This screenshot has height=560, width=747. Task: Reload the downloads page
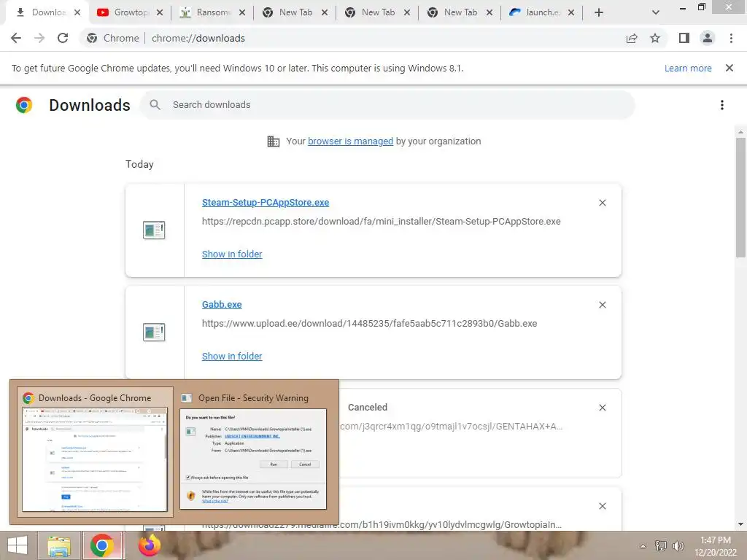[63, 38]
